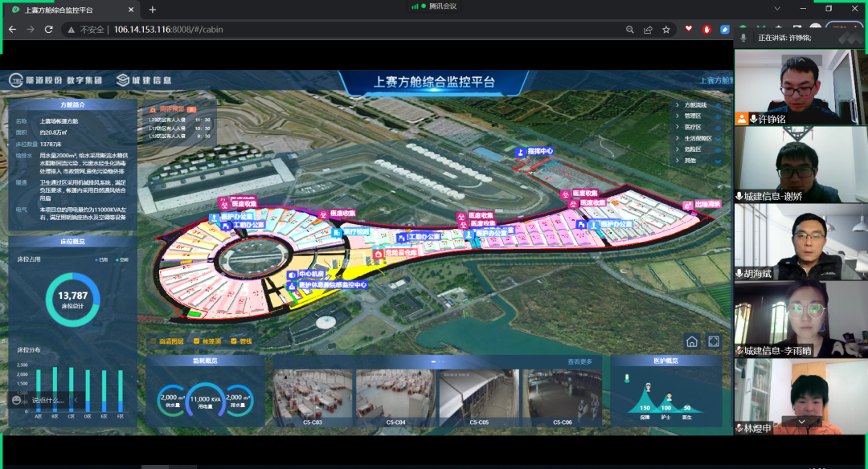Bookmark page with the star icon
This screenshot has height=469, width=868.
pyautogui.click(x=666, y=29)
